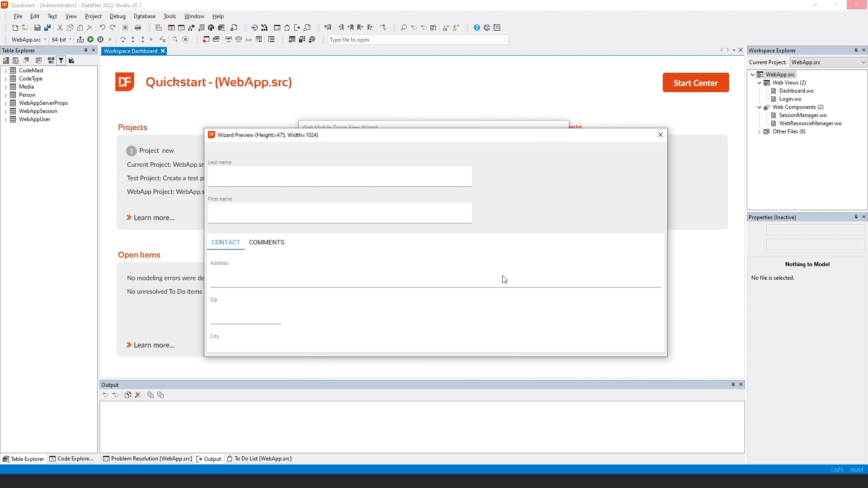
Task: Open the Database menu
Action: coord(145,16)
